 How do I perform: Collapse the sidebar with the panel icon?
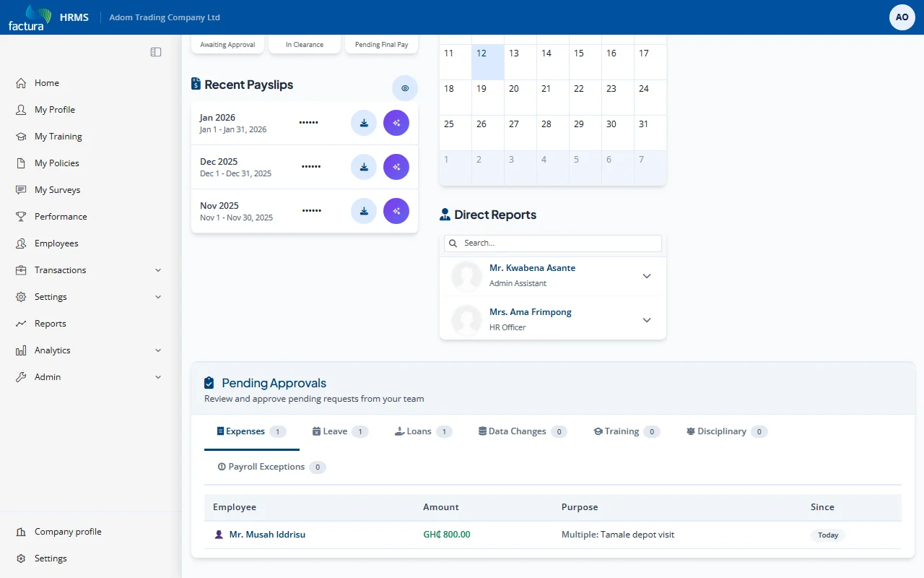point(156,52)
